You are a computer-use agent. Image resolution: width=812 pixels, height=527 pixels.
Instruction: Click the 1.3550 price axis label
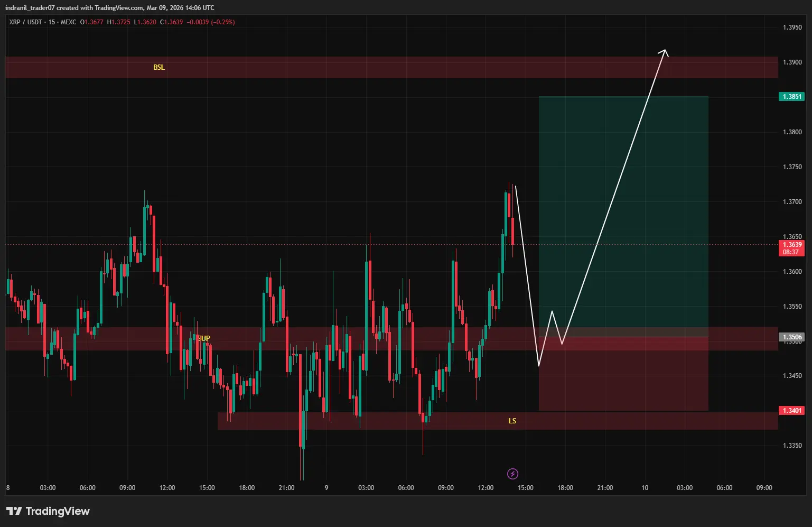792,307
